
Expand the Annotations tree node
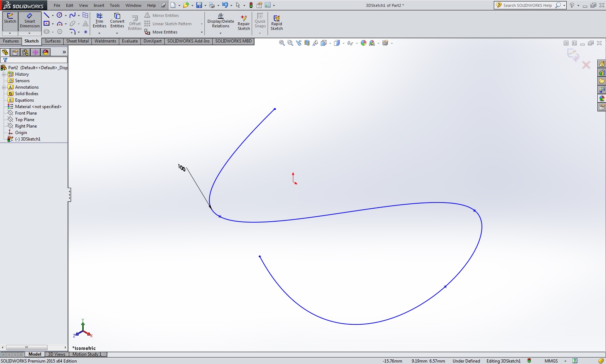click(4, 87)
